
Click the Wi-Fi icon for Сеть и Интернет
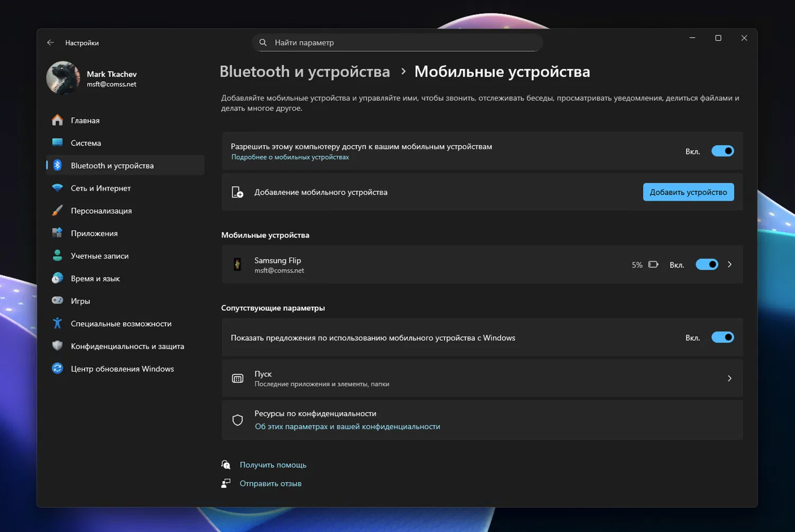pos(57,188)
